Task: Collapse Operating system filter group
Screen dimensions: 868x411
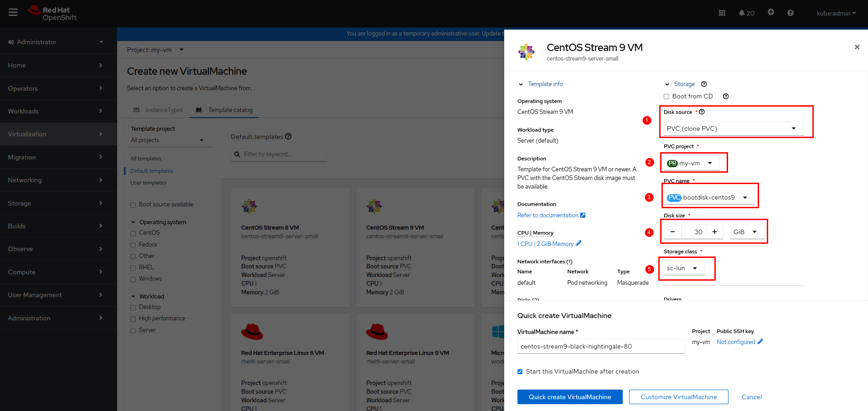Action: pos(158,222)
